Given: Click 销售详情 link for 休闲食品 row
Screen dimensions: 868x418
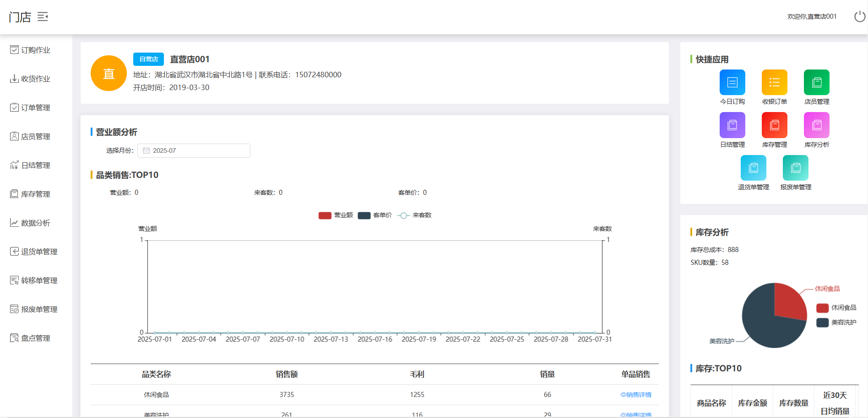Looking at the screenshot, I should [x=635, y=395].
